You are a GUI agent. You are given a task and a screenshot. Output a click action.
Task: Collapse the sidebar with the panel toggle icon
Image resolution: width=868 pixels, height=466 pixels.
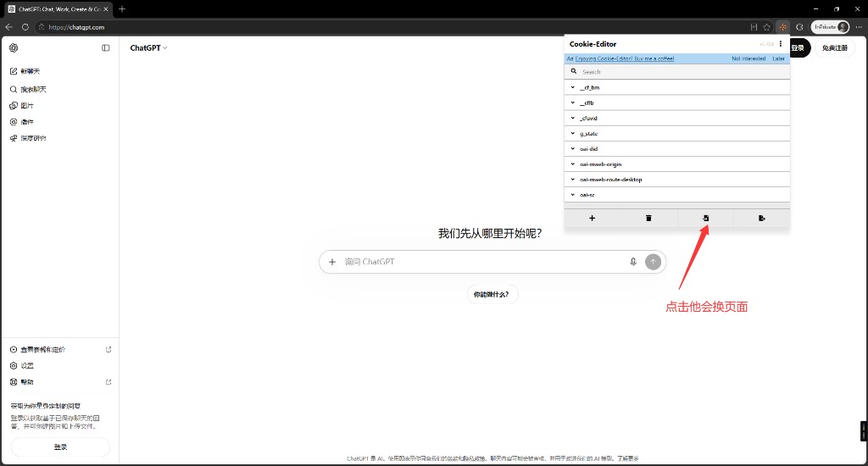tap(106, 47)
